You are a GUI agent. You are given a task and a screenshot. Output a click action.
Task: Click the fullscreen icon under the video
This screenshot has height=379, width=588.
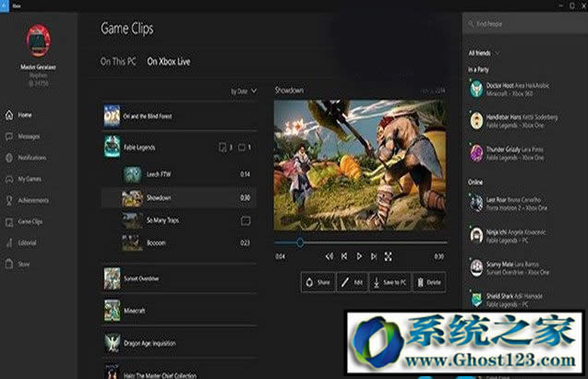coord(388,255)
